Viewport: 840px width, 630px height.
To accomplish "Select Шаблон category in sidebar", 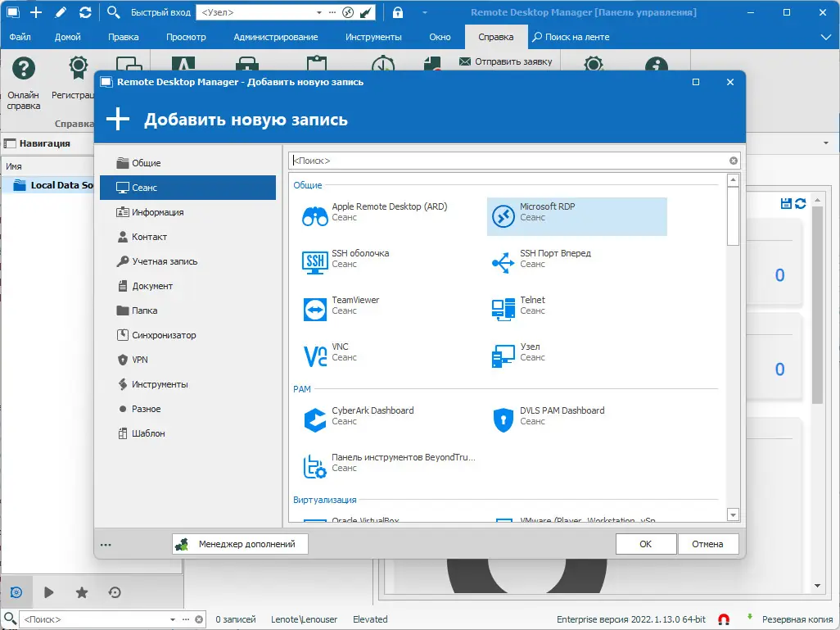I will (x=187, y=433).
